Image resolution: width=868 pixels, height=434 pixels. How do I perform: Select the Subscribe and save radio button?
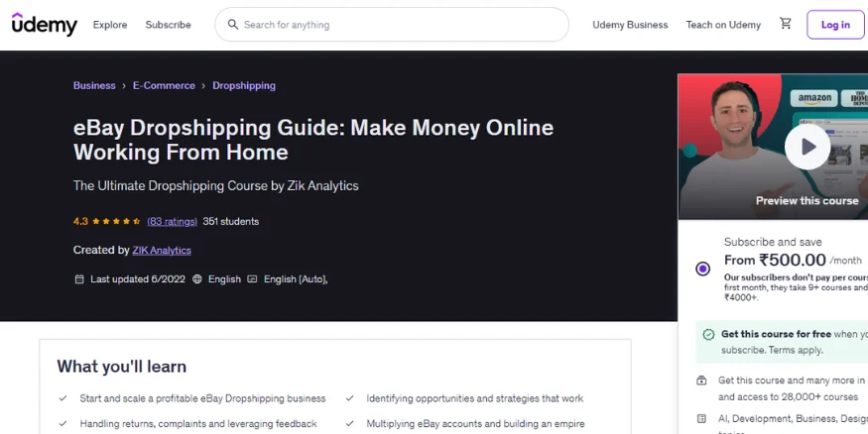[x=702, y=269]
